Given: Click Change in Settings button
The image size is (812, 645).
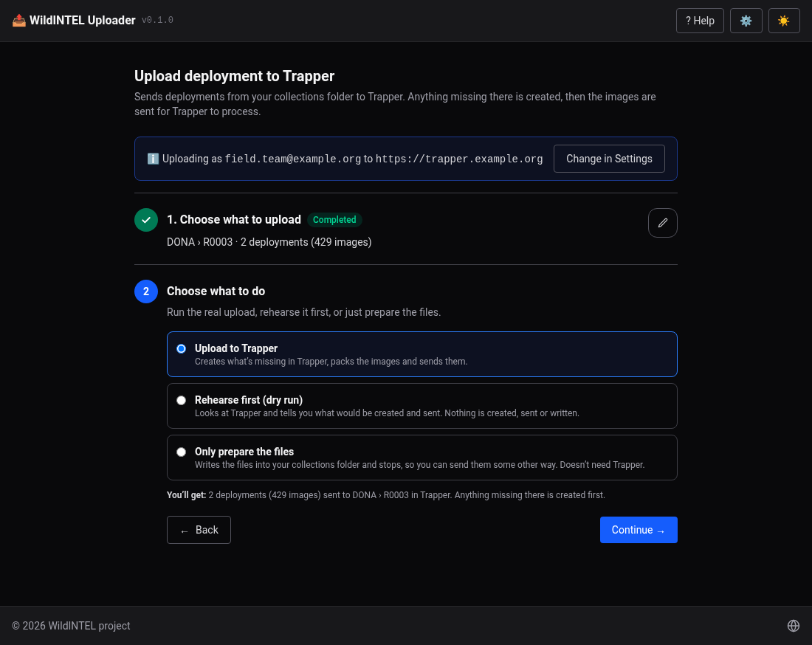Looking at the screenshot, I should click(x=609, y=159).
